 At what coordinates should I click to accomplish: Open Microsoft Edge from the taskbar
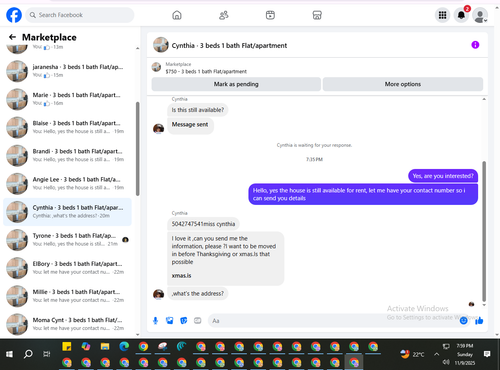124,347
